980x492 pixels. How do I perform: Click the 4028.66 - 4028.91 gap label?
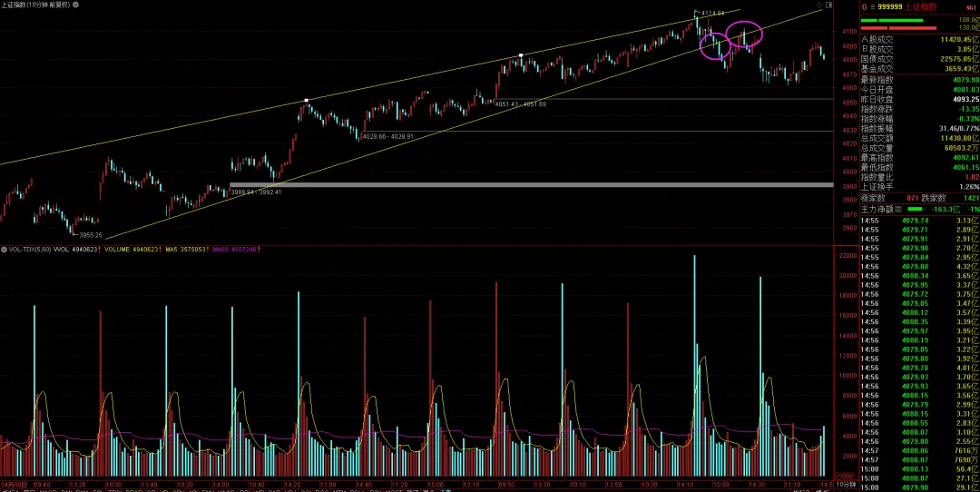(387, 135)
